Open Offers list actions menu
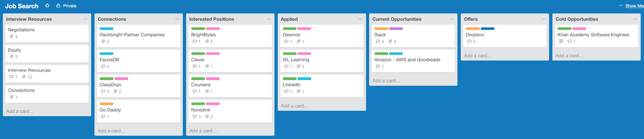The width and height of the screenshot is (644, 139). (x=543, y=19)
